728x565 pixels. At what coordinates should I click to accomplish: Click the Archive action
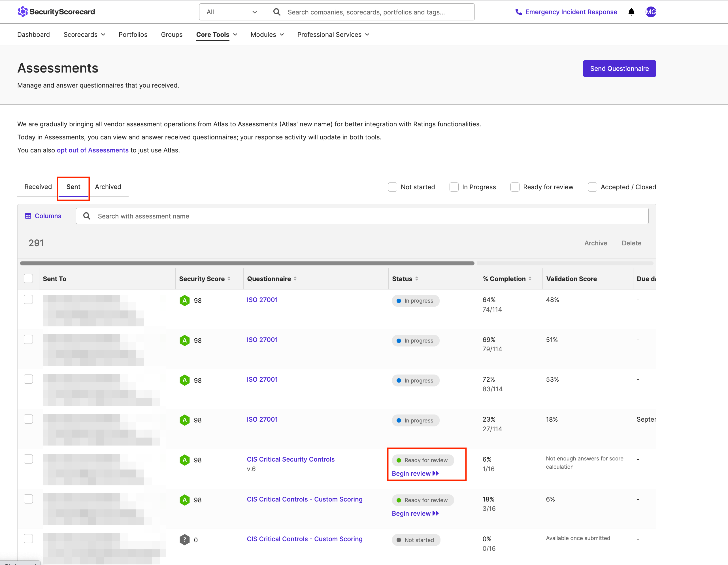pyautogui.click(x=596, y=243)
